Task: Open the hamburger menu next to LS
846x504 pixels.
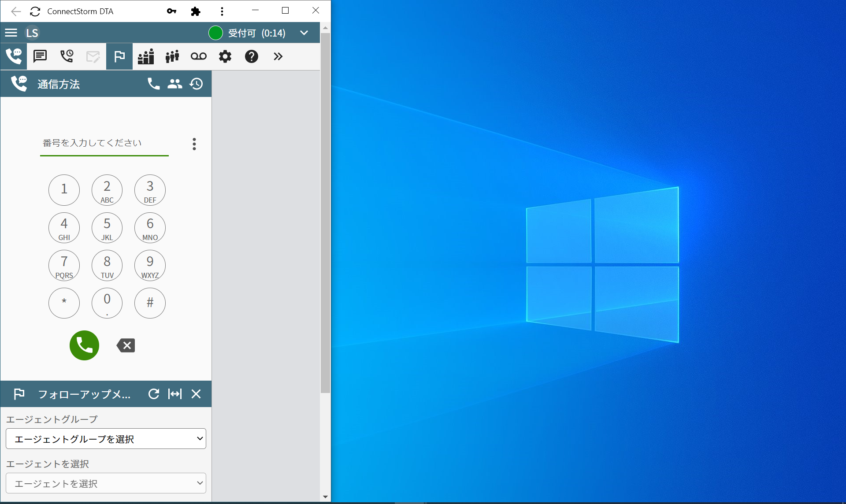Action: 11,33
